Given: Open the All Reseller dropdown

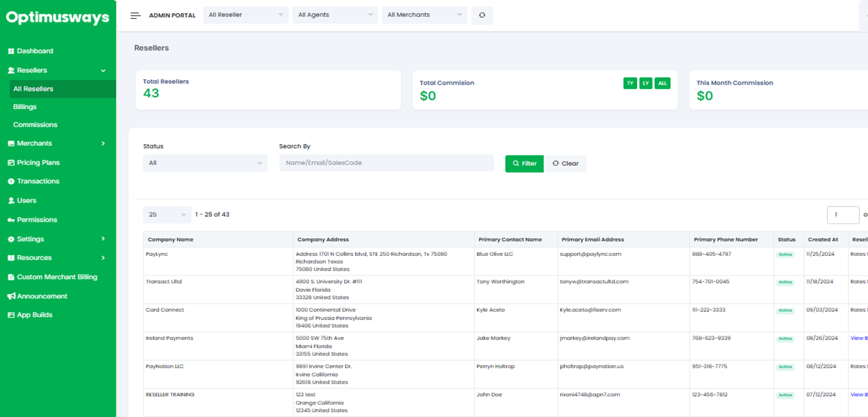Looking at the screenshot, I should click(245, 15).
